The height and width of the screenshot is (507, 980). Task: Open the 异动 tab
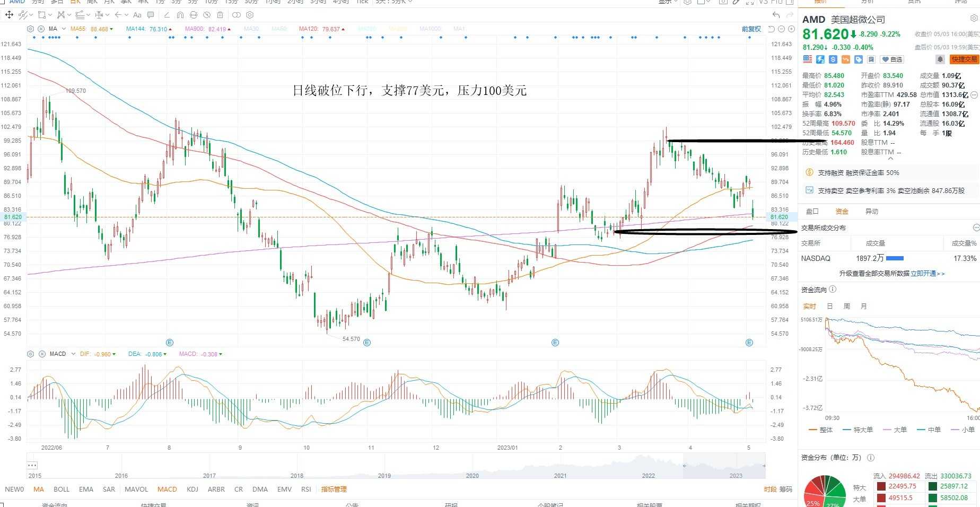click(872, 211)
